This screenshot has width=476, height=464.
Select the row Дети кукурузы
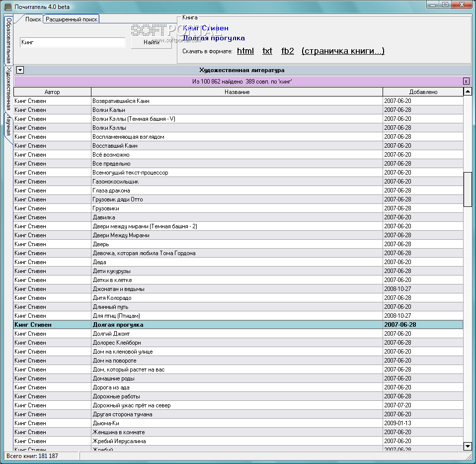pos(238,271)
